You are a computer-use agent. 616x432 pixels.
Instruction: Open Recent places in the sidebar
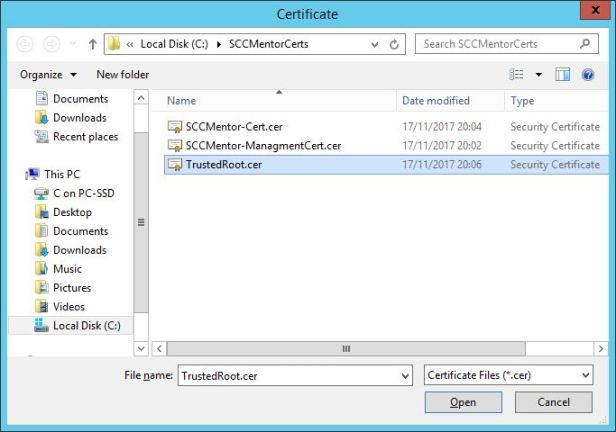(x=77, y=137)
